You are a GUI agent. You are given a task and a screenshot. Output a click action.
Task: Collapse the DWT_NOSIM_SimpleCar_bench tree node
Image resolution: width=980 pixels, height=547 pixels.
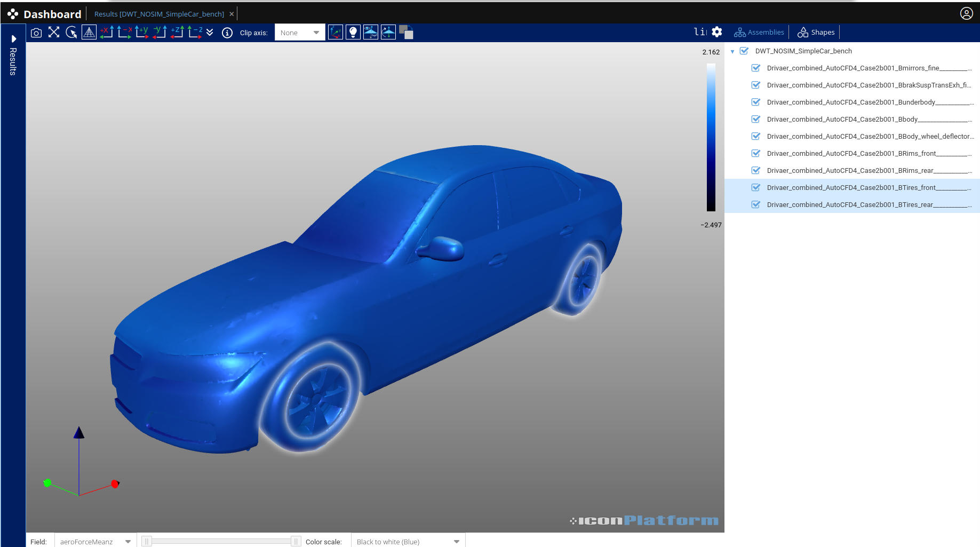(x=732, y=51)
